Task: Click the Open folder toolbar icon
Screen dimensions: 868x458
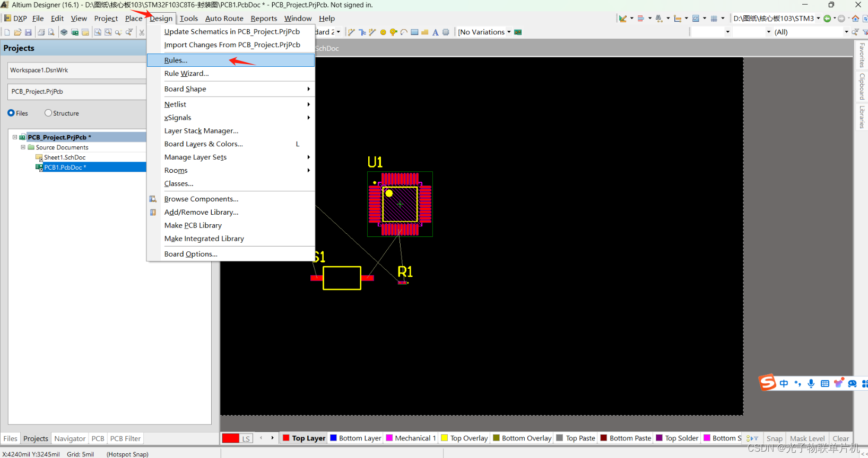Action: [18, 32]
